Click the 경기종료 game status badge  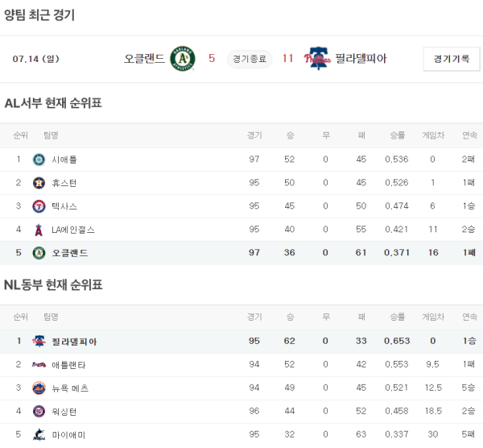[250, 59]
